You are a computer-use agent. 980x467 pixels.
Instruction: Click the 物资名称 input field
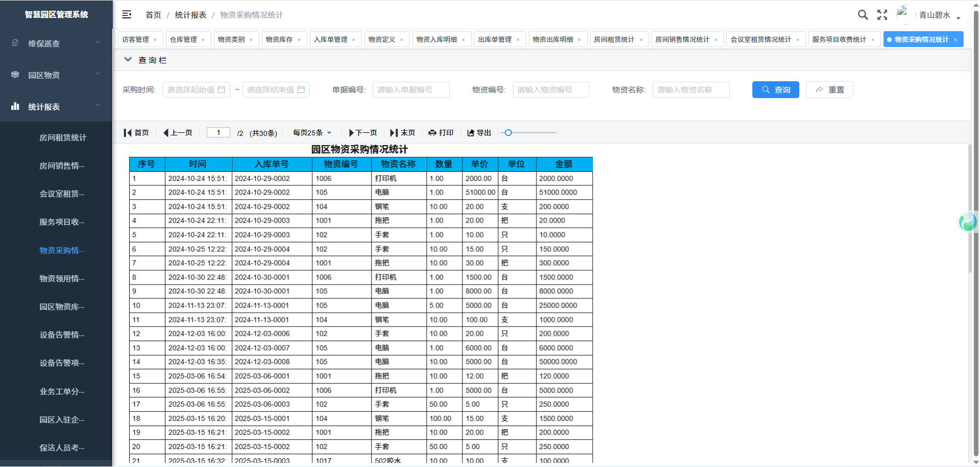pos(691,89)
